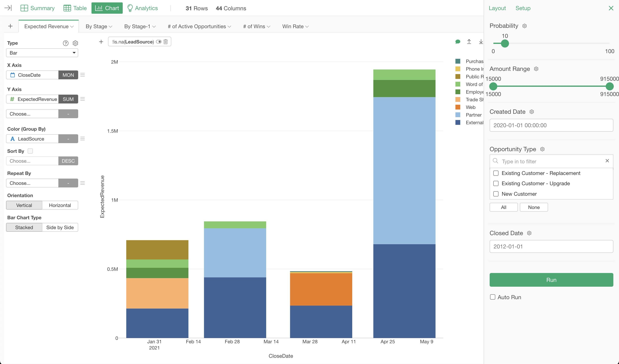Delete the LeadSource filter with the trash icon

click(x=166, y=42)
